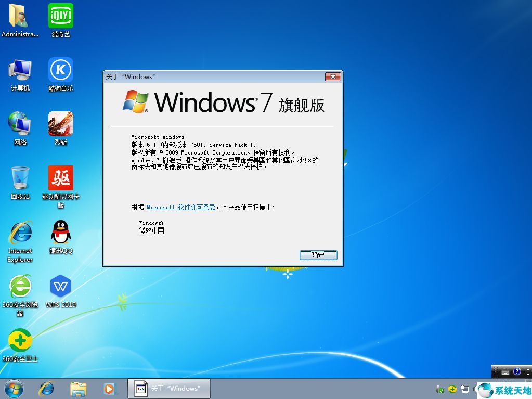Launch the iQIYI (爱奇艺) desktop shortcut

tap(61, 20)
